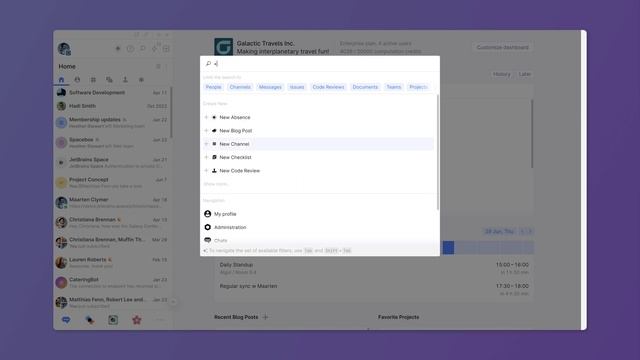The width and height of the screenshot is (640, 360).
Task: Click the Favorite Projects heading
Action: pyautogui.click(x=398, y=317)
